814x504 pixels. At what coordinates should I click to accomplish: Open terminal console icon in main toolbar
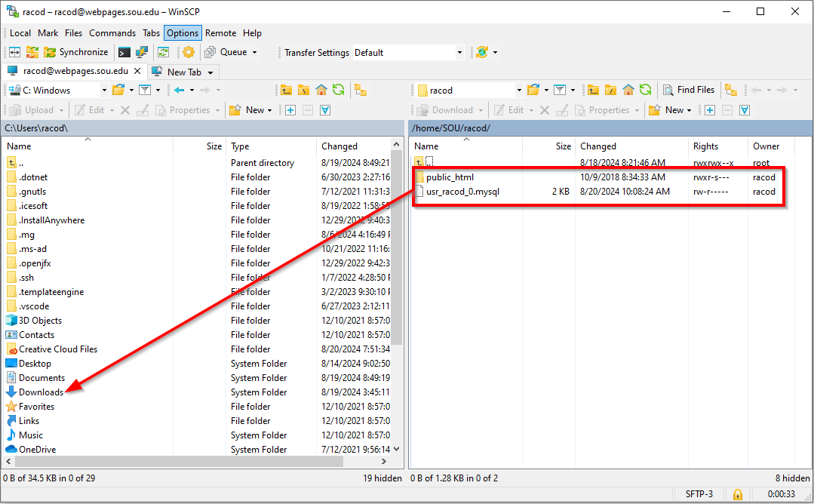124,52
